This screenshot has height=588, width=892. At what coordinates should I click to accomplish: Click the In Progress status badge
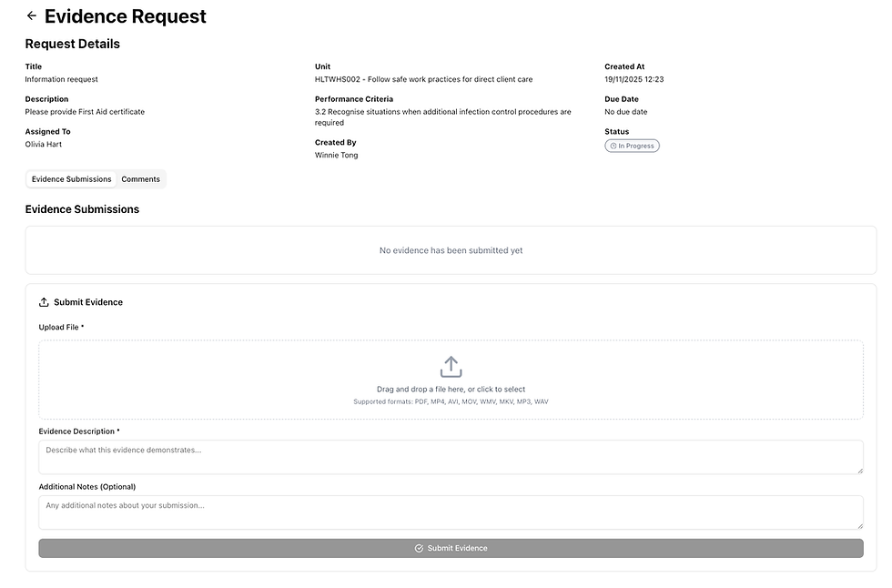pos(632,145)
